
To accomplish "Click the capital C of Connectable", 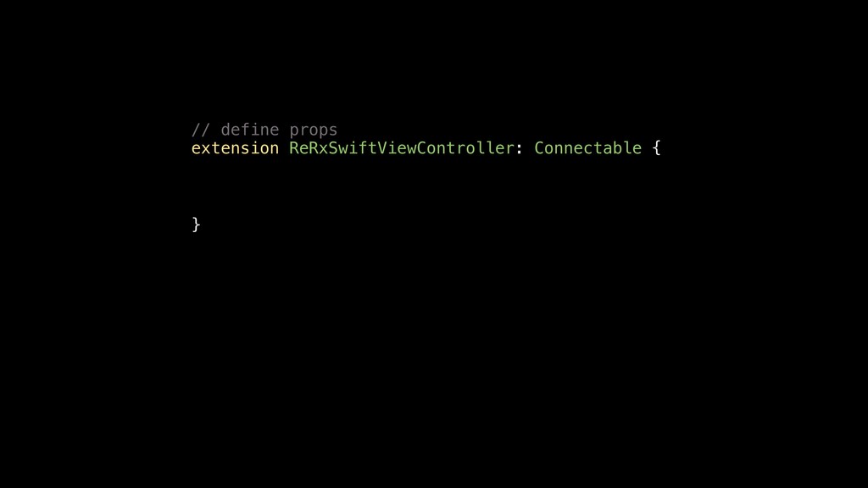I will (x=539, y=147).
